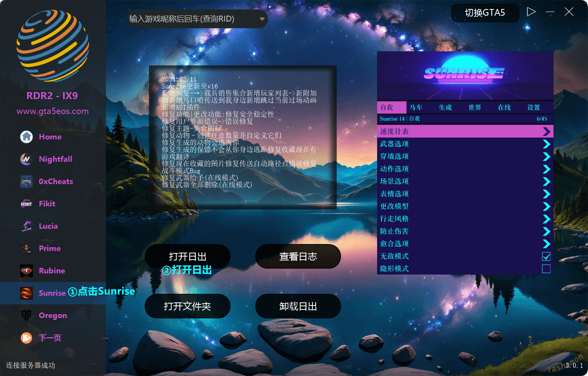Viewport: 588px width, 376px height.
Task: Choose the Rubine sidebar label
Action: coord(52,271)
